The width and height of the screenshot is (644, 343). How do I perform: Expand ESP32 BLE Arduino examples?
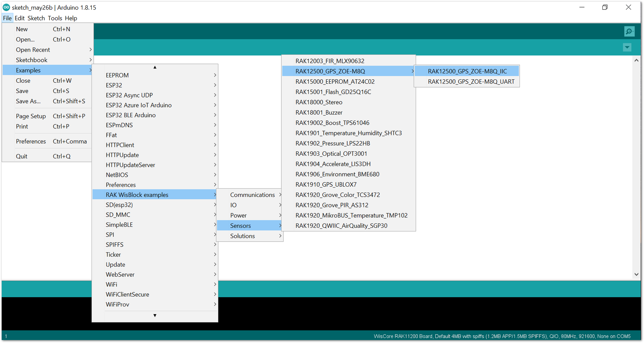[155, 115]
